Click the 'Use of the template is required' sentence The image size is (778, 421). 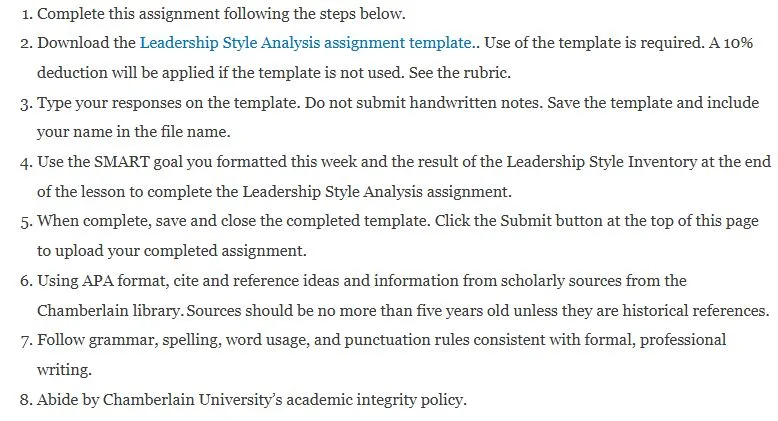(594, 43)
